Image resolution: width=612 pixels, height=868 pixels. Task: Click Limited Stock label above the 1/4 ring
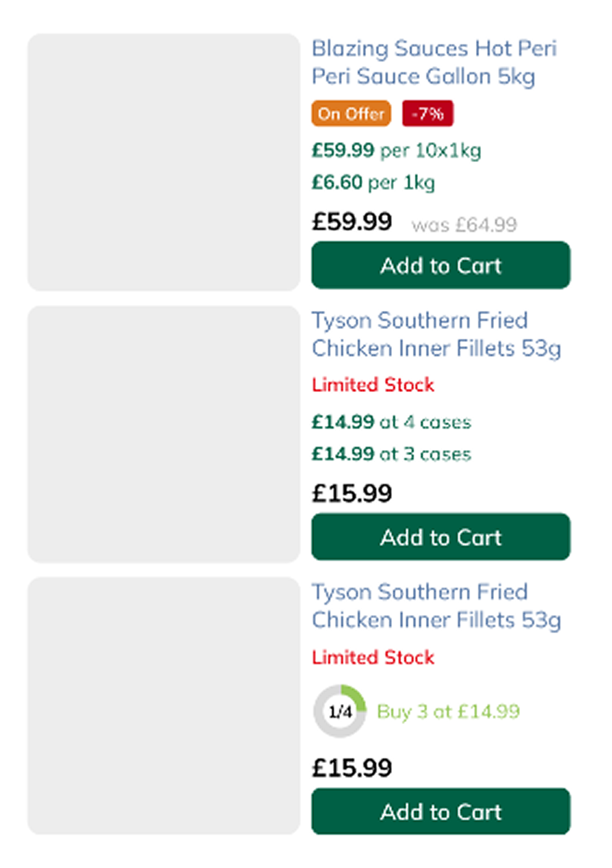point(373,657)
